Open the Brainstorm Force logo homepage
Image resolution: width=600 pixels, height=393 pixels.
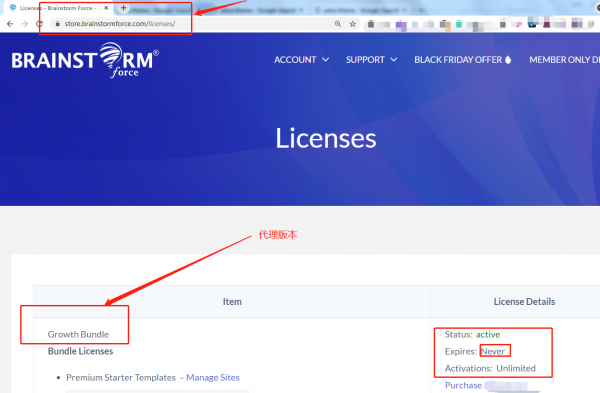[85, 60]
